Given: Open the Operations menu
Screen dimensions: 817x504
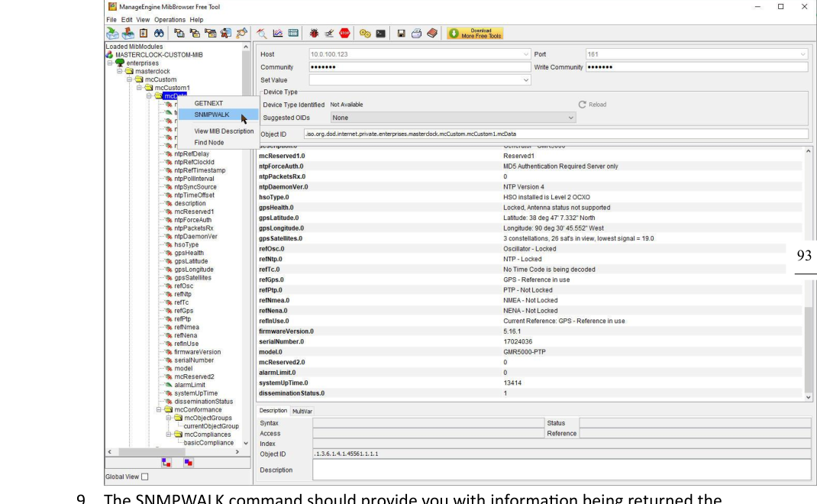Looking at the screenshot, I should [x=170, y=20].
